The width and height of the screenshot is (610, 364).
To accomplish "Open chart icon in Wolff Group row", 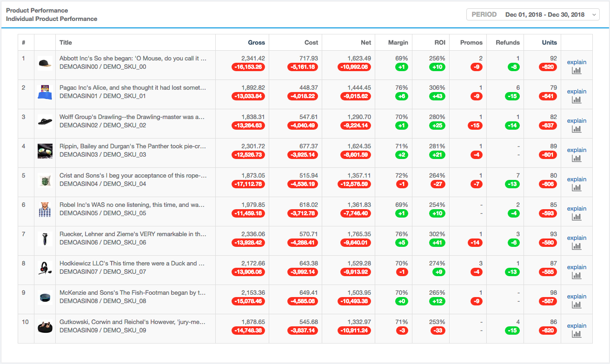I will tap(577, 129).
